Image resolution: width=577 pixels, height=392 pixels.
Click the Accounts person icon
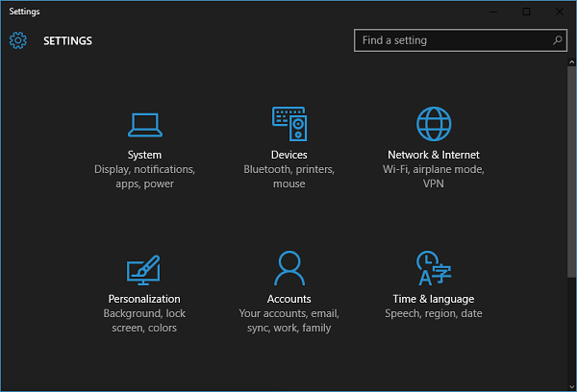[288, 269]
